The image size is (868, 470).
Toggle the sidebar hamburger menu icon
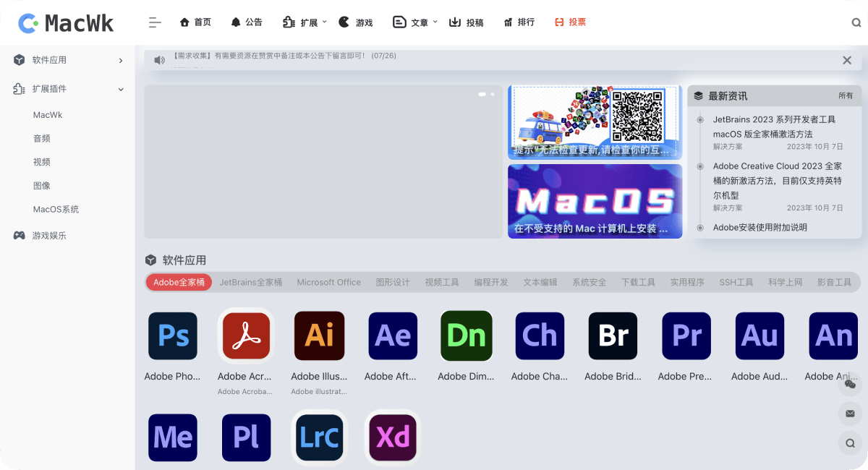tap(155, 22)
